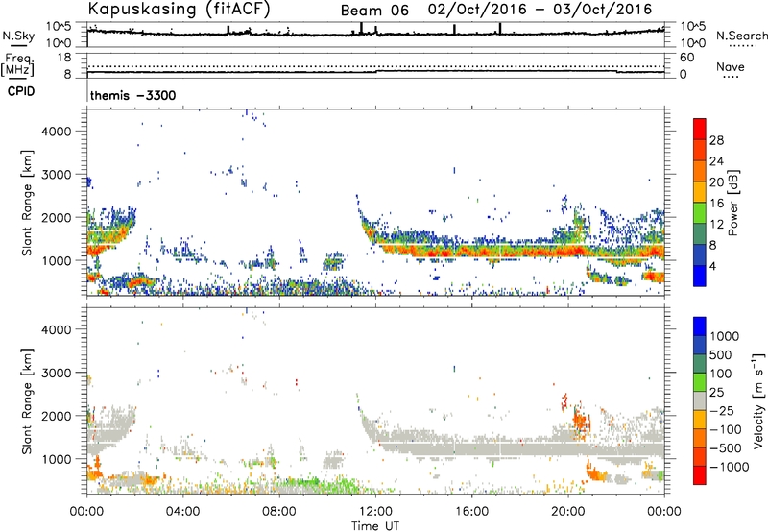Click the 'Velocity [m s-1]' color bar label
Image resolution: width=768 pixels, height=532 pixels.
pos(758,400)
